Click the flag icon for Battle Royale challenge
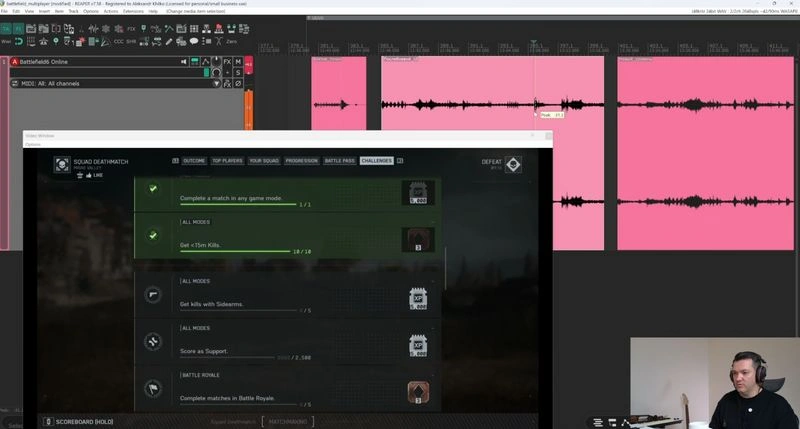This screenshot has height=429, width=800. tap(153, 389)
